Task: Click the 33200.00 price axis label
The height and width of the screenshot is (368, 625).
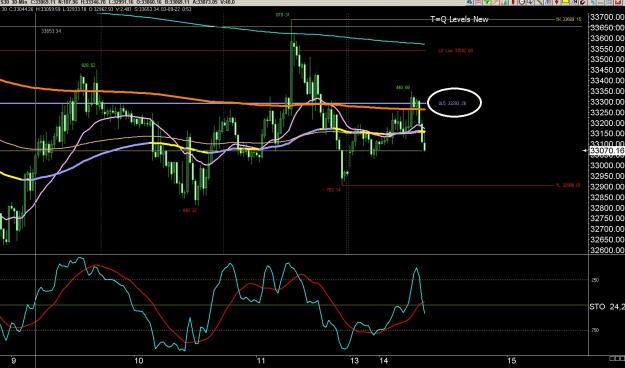Action: coord(607,123)
